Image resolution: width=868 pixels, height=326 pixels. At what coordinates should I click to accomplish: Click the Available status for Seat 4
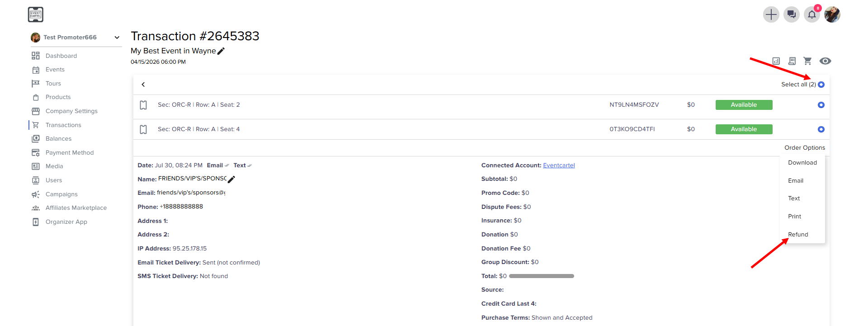744,129
